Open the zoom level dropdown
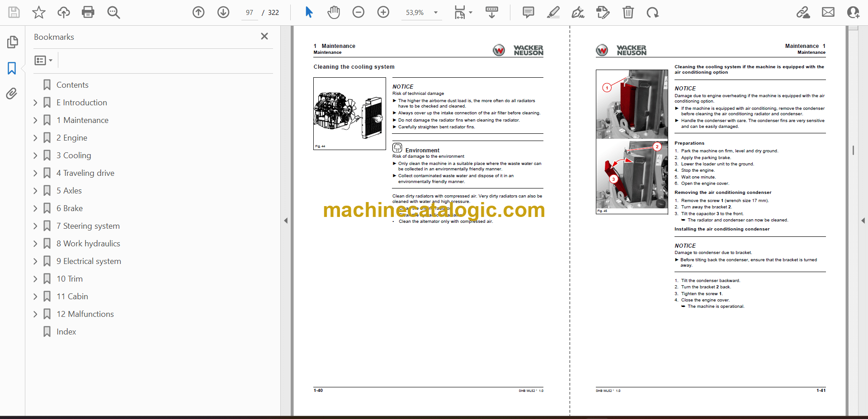The image size is (868, 419). 436,13
